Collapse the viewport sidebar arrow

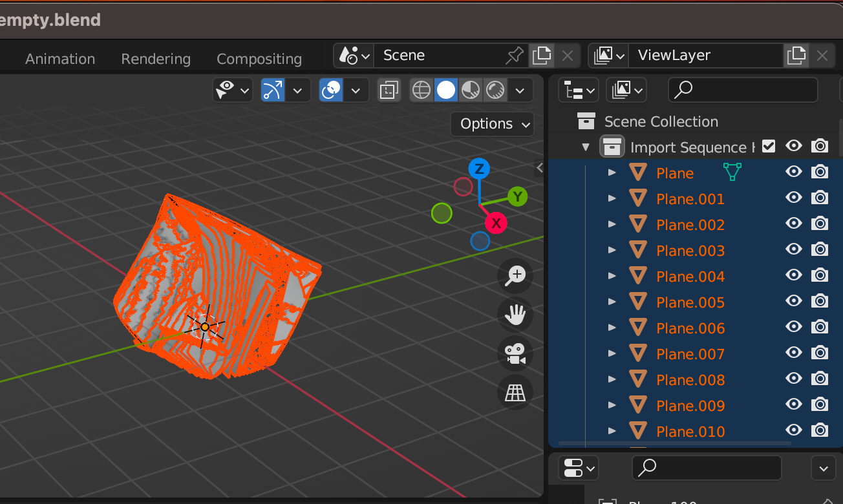(540, 168)
